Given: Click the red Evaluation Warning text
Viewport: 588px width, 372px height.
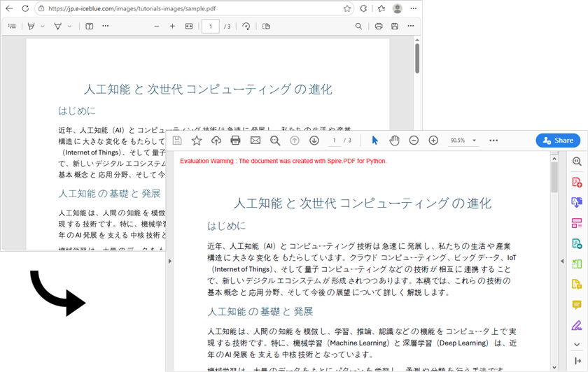Looking at the screenshot, I should coord(283,161).
